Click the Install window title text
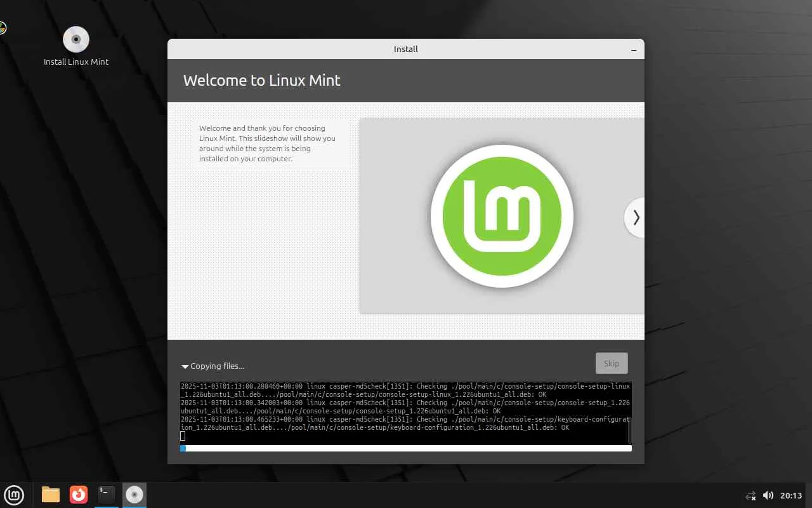The image size is (812, 508). (406, 50)
